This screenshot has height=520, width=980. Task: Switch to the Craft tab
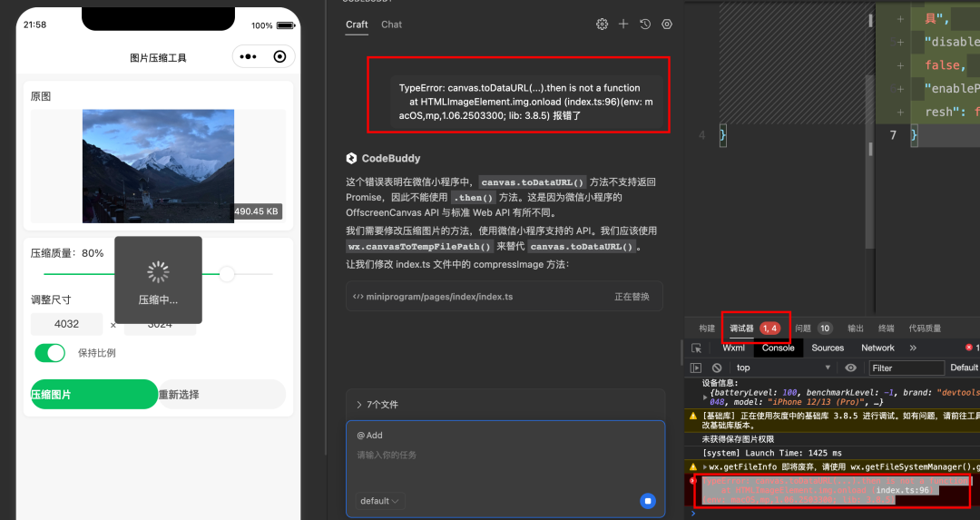pos(357,25)
